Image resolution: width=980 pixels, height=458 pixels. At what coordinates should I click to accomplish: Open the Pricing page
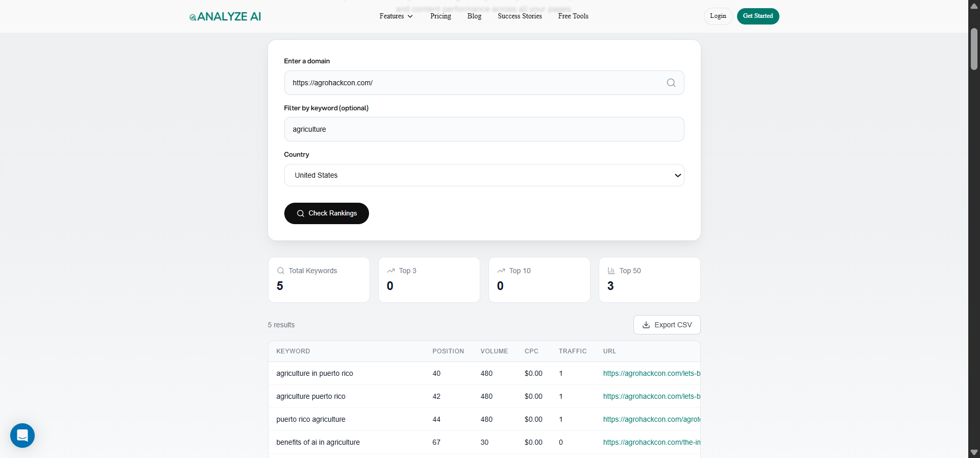[440, 16]
